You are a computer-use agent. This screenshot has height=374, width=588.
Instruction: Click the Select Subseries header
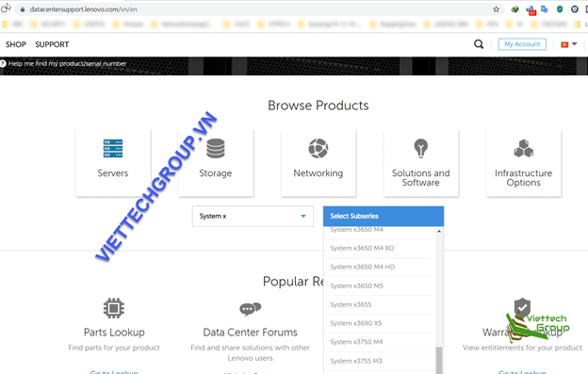coord(384,217)
